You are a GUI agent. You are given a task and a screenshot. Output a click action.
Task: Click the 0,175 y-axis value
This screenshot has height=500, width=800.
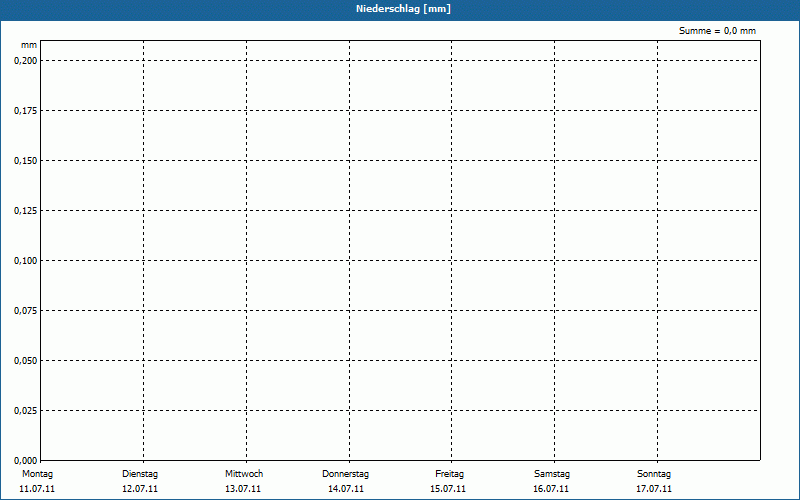(26, 111)
